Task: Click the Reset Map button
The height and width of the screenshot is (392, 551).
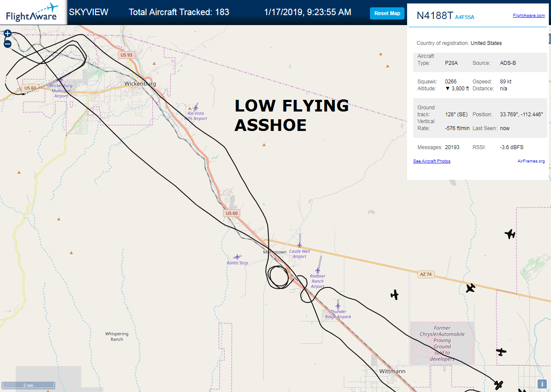Action: (x=387, y=13)
